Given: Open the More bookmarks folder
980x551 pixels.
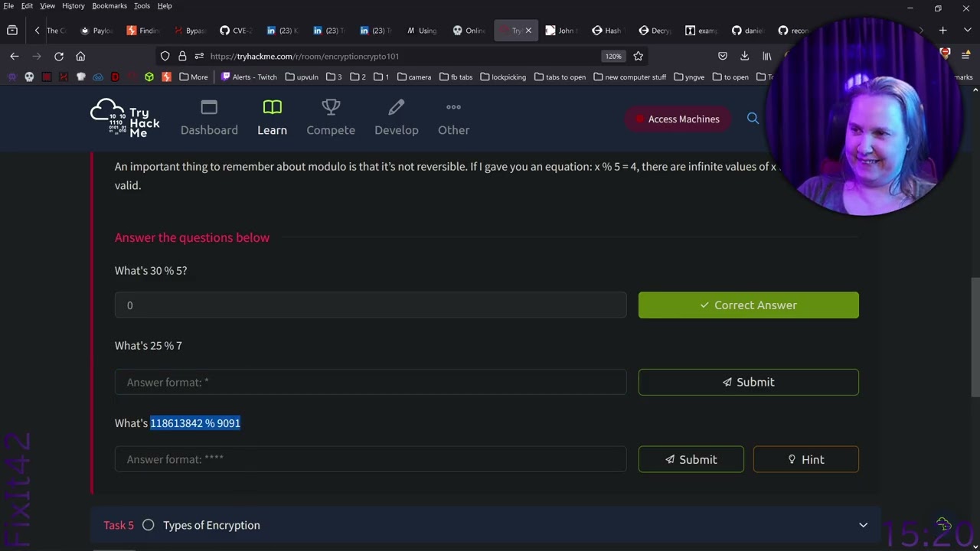Looking at the screenshot, I should [193, 77].
